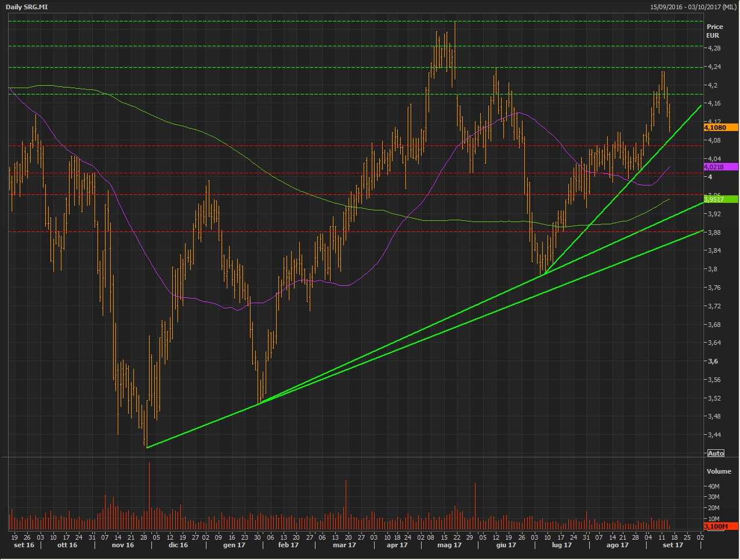Select the nov 16 month on time axis

[122, 545]
